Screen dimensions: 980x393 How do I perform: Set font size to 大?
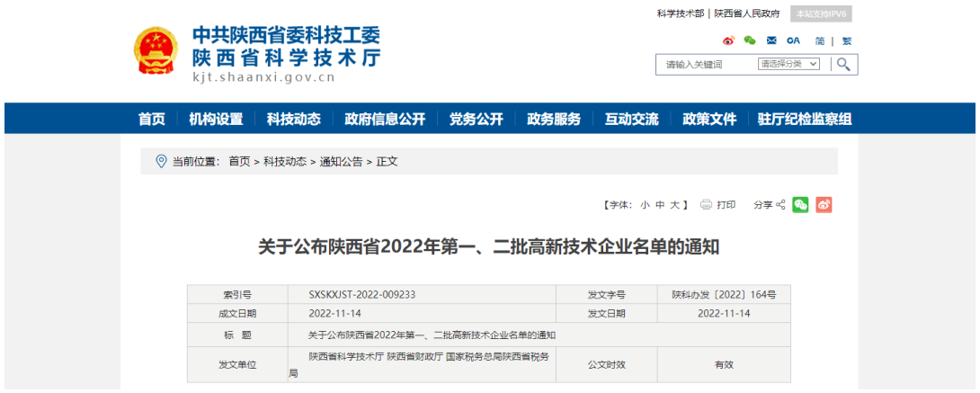675,205
